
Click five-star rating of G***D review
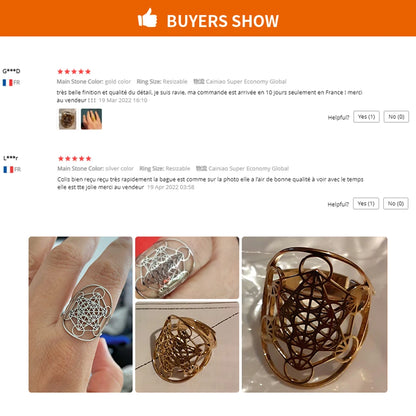(74, 71)
